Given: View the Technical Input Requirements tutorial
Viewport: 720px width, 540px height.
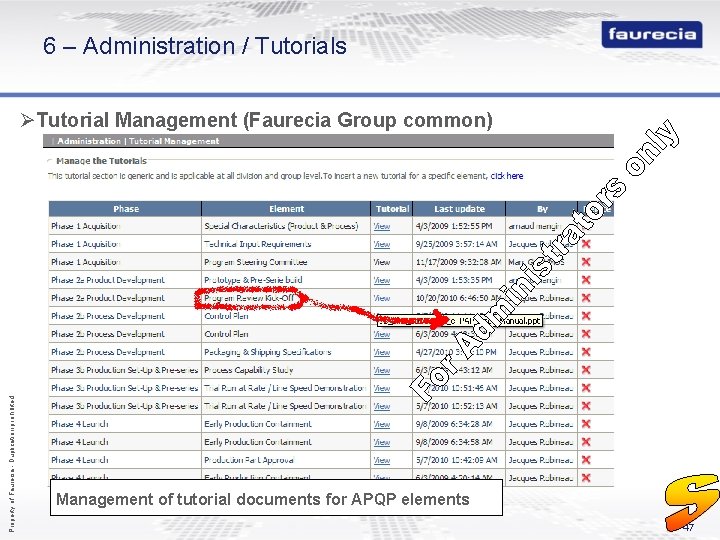Looking at the screenshot, I should click(382, 244).
